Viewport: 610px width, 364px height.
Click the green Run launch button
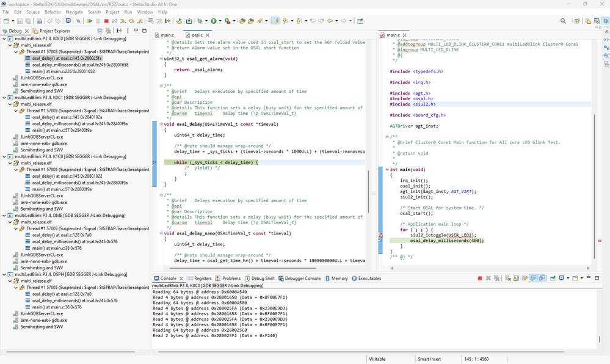215,21
